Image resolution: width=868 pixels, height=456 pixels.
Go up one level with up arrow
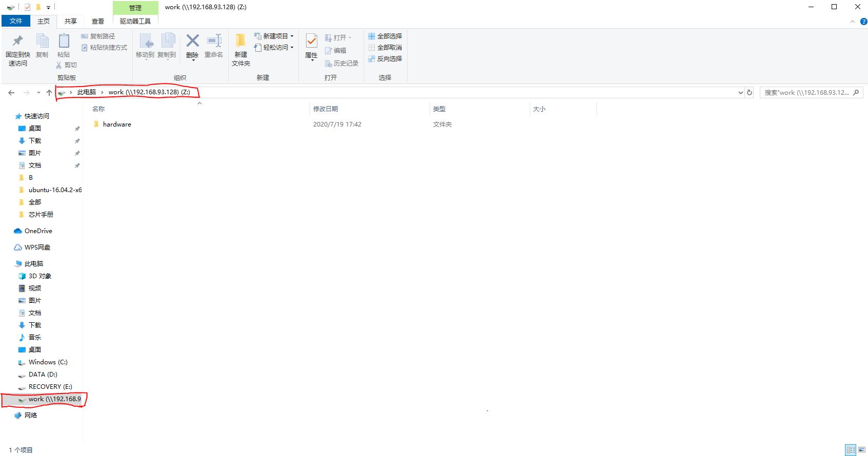click(49, 93)
